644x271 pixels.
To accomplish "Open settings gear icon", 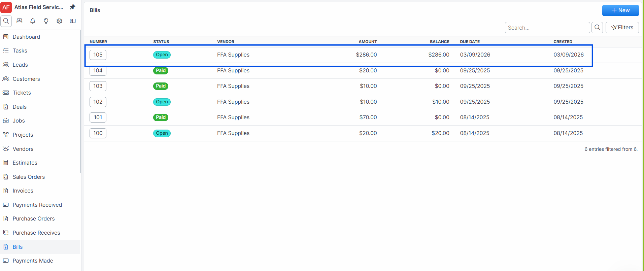I will coord(59,21).
